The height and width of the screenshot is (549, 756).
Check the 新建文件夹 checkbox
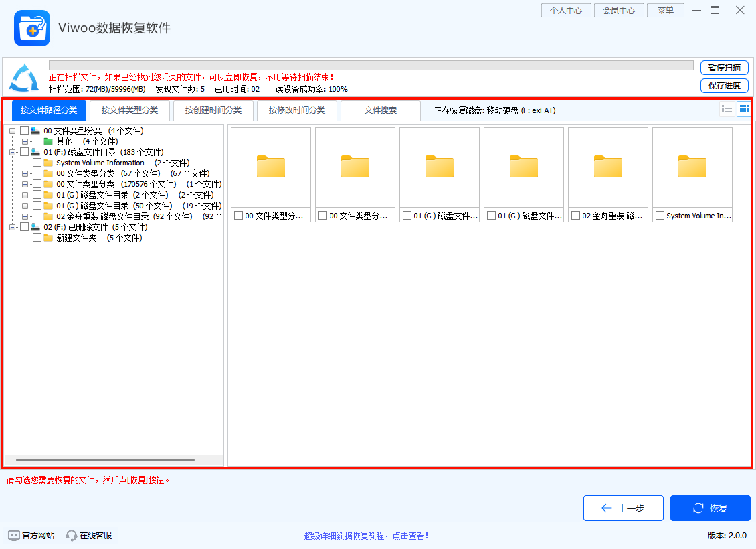point(37,237)
